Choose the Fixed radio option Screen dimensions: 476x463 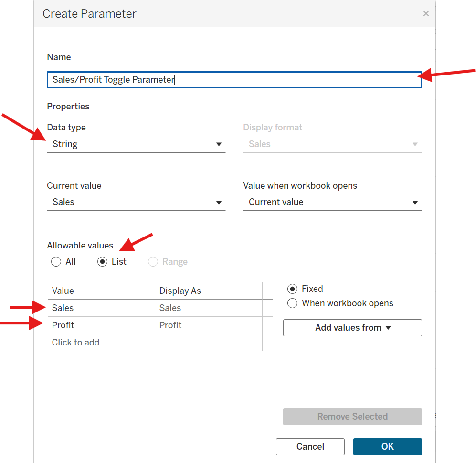[293, 289]
